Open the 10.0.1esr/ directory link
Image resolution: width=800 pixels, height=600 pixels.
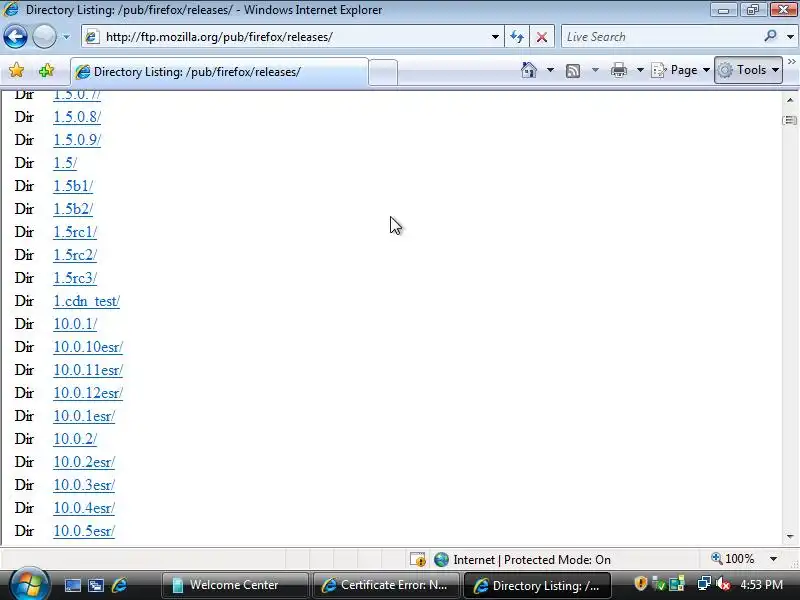(x=84, y=416)
